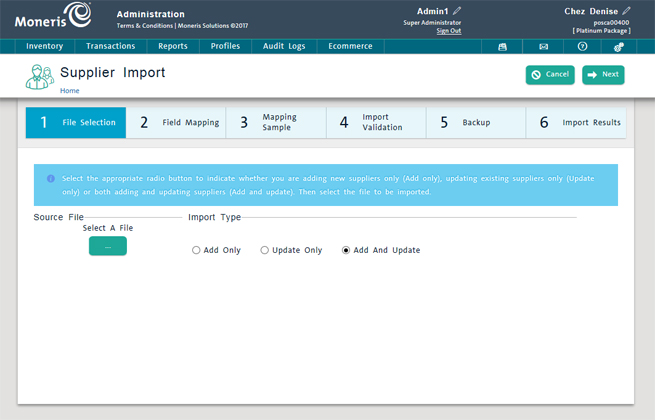This screenshot has height=420, width=655.
Task: Click the Moneris logo
Action: (48, 17)
